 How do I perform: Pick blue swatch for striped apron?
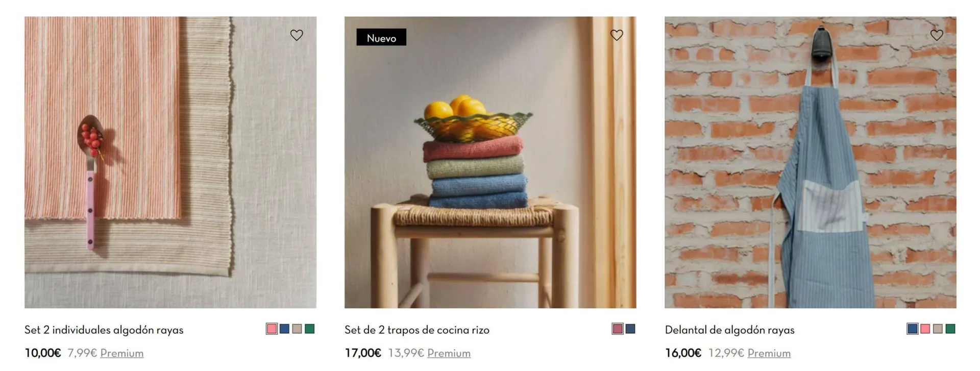(x=913, y=329)
